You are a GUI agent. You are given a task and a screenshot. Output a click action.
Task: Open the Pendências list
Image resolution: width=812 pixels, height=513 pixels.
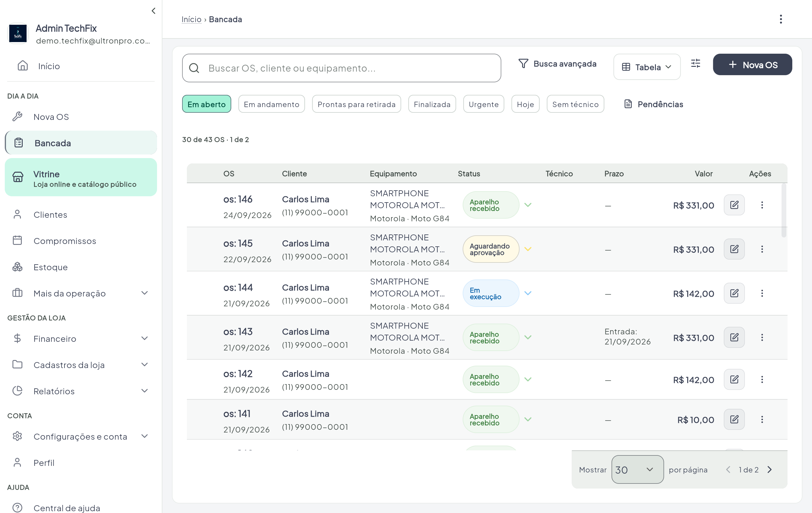tap(653, 104)
